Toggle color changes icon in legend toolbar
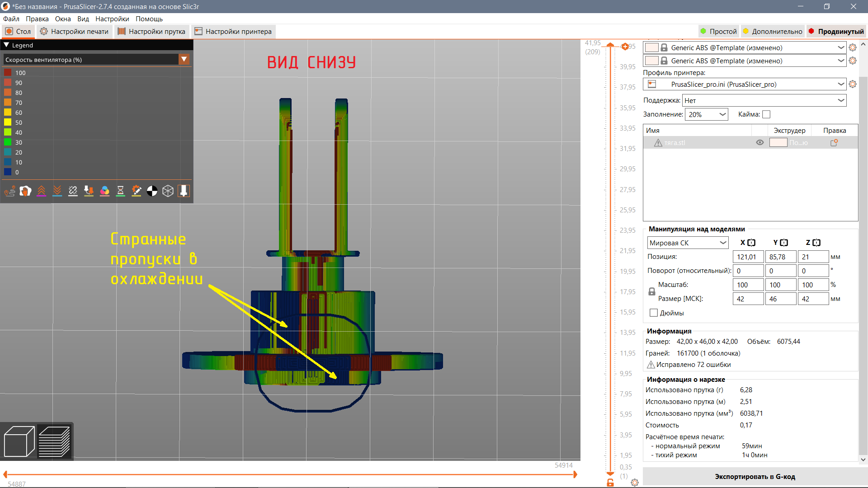The height and width of the screenshot is (488, 868). click(x=105, y=191)
